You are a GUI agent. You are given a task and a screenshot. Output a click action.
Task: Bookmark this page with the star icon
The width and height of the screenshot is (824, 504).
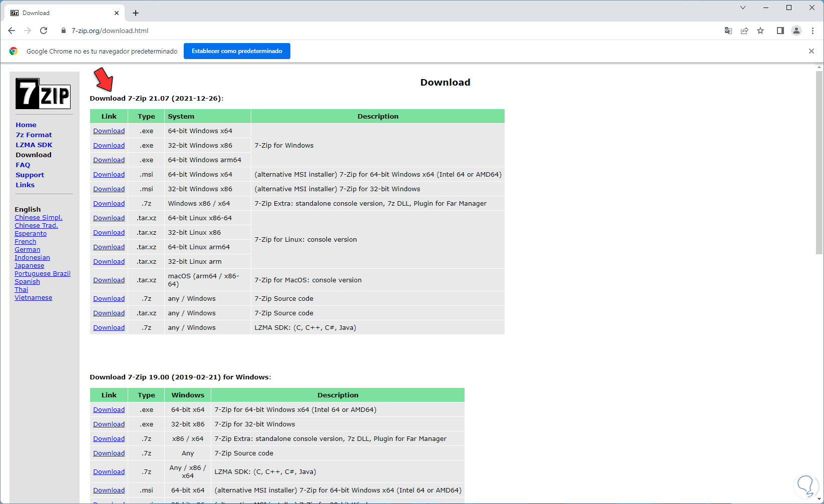click(x=760, y=31)
